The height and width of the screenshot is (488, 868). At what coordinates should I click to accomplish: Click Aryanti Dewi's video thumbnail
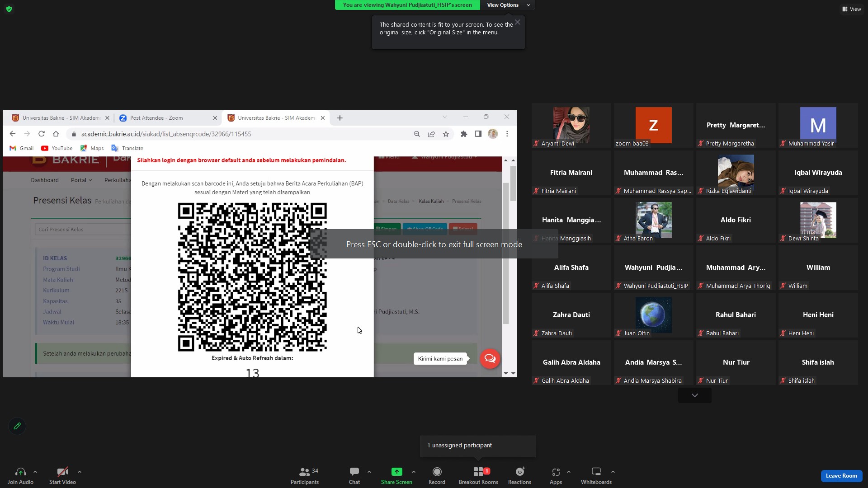pos(571,125)
